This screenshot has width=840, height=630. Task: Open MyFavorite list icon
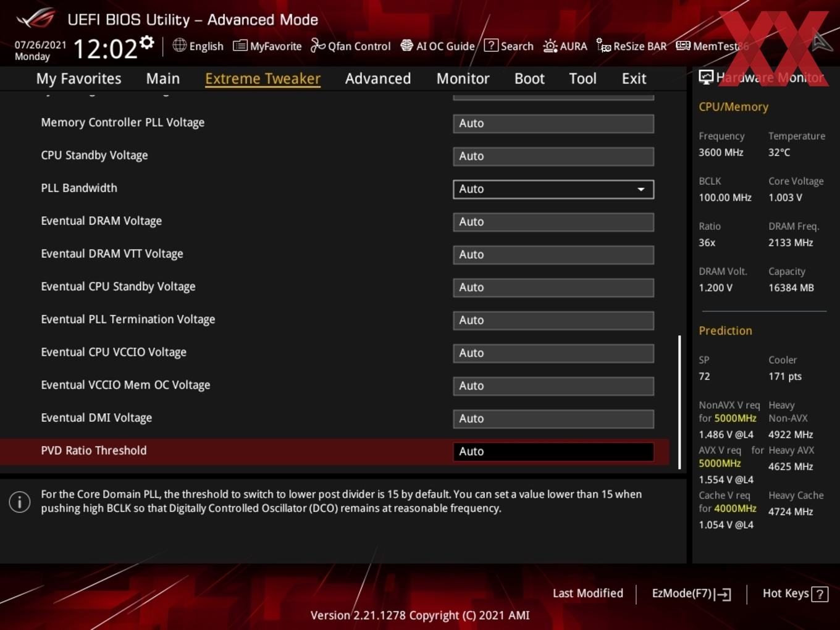click(x=240, y=46)
